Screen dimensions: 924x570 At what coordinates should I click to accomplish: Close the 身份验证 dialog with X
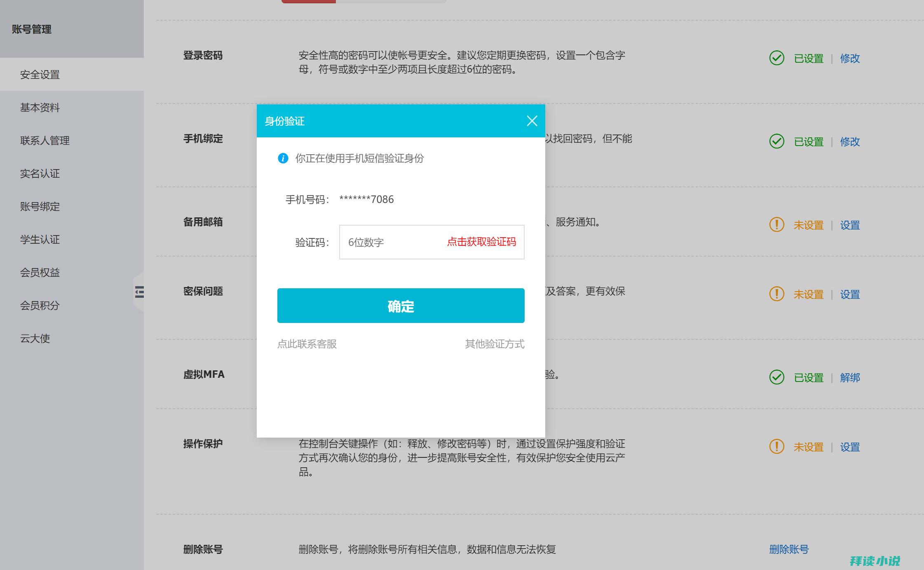(x=532, y=121)
